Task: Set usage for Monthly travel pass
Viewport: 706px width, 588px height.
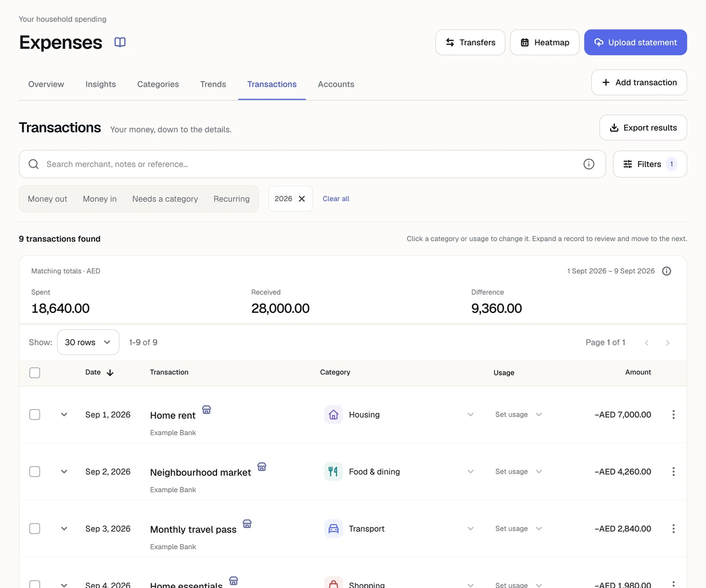Action: coord(518,529)
